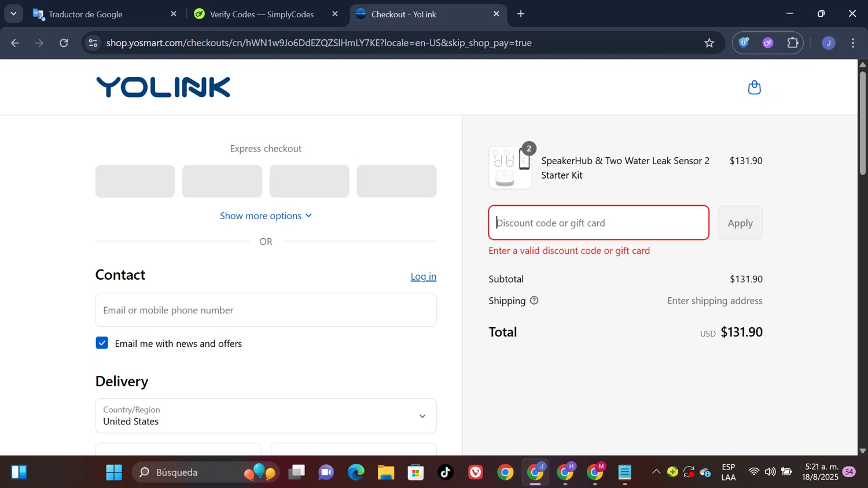This screenshot has width=868, height=488.
Task: Open the Country/Region dropdown
Action: tap(266, 416)
